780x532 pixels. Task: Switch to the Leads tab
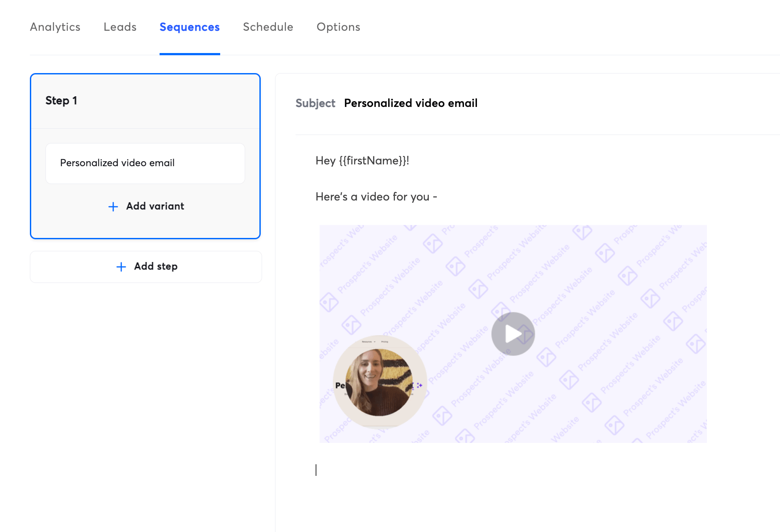[x=120, y=27]
